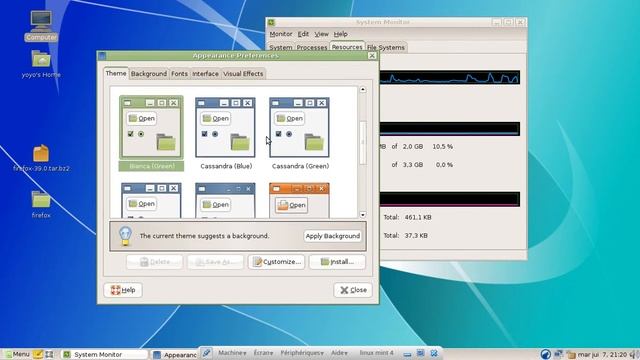Click the round blue tray icon
Screen dimensions: 640x360
pos(545,354)
